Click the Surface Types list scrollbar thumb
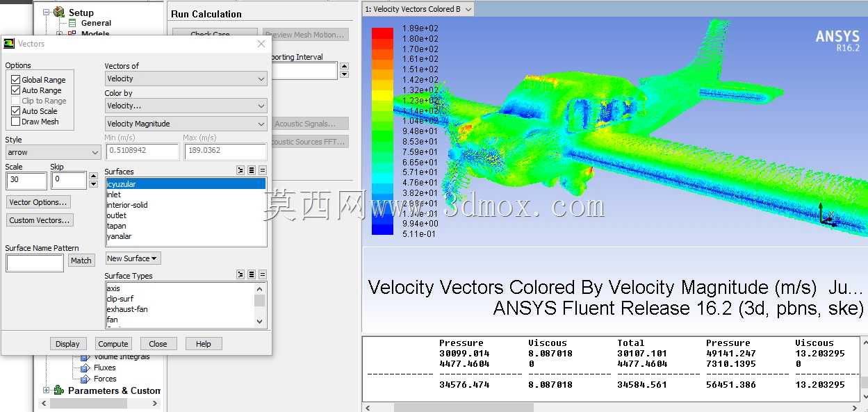 [260, 299]
